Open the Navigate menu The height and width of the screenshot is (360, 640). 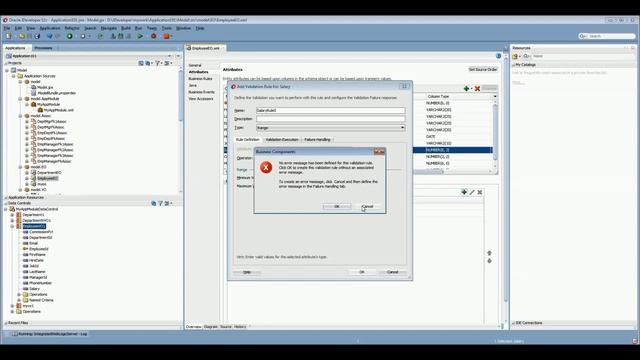tap(109, 28)
